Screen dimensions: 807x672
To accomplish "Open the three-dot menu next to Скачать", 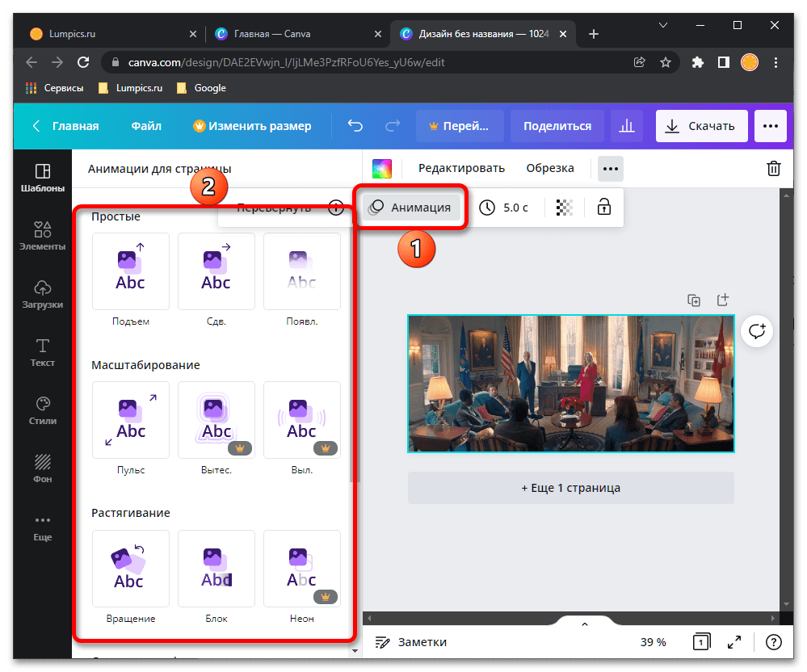I will [771, 125].
